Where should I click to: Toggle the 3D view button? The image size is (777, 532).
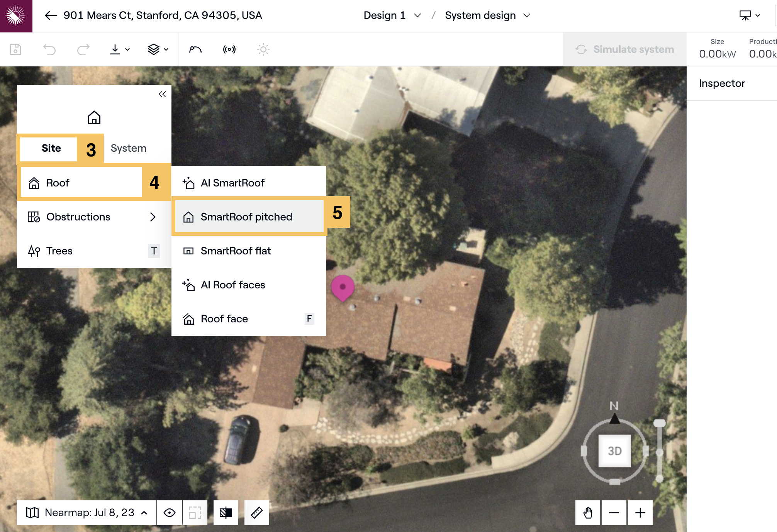(x=614, y=451)
